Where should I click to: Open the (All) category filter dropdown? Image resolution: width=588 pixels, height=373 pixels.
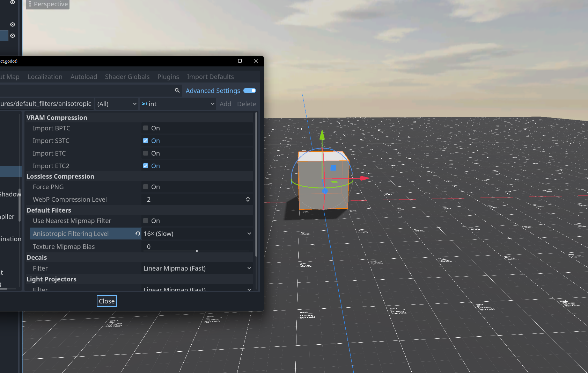117,104
